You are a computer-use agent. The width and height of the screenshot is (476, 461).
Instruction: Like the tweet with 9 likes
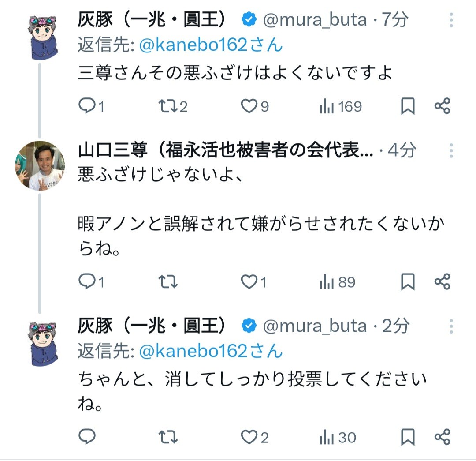[249, 106]
